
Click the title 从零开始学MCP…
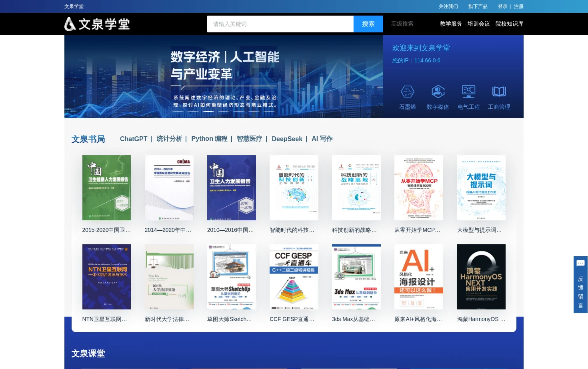[x=417, y=230]
